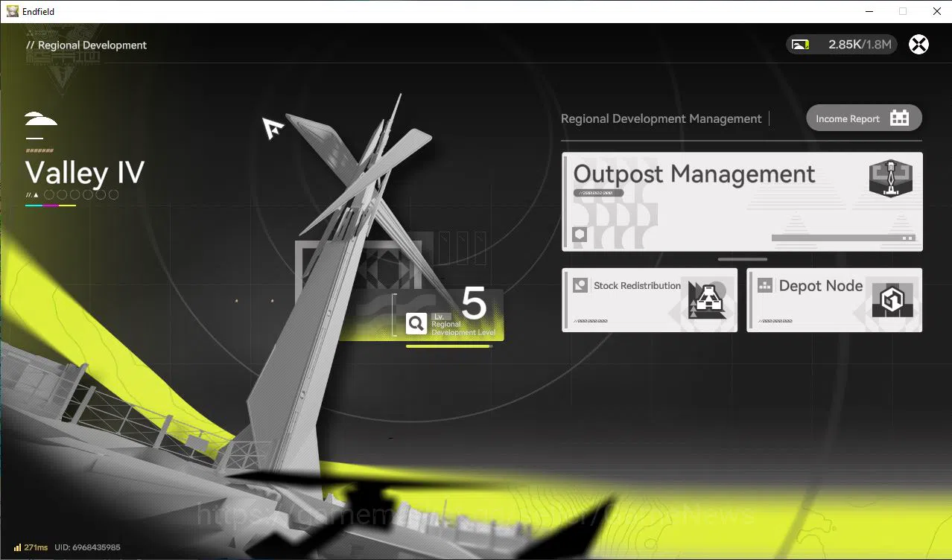952x560 pixels.
Task: Click the Endfield app icon in title bar
Action: click(13, 11)
